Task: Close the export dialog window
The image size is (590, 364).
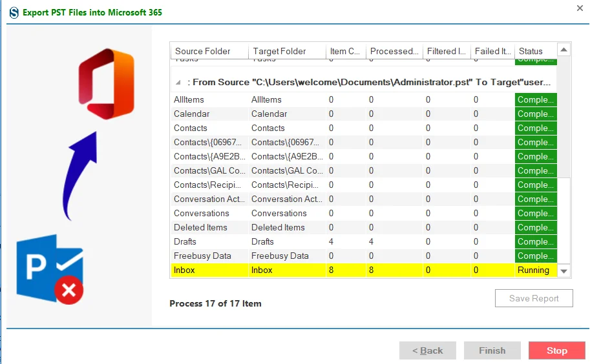Action: 580,8
